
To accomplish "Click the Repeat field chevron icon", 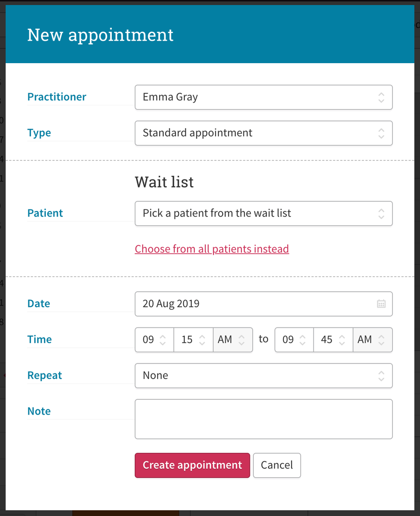I will pyautogui.click(x=381, y=375).
